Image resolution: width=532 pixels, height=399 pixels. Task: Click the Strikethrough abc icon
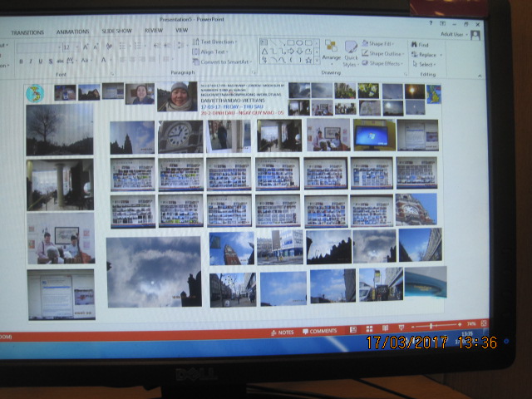click(60, 61)
